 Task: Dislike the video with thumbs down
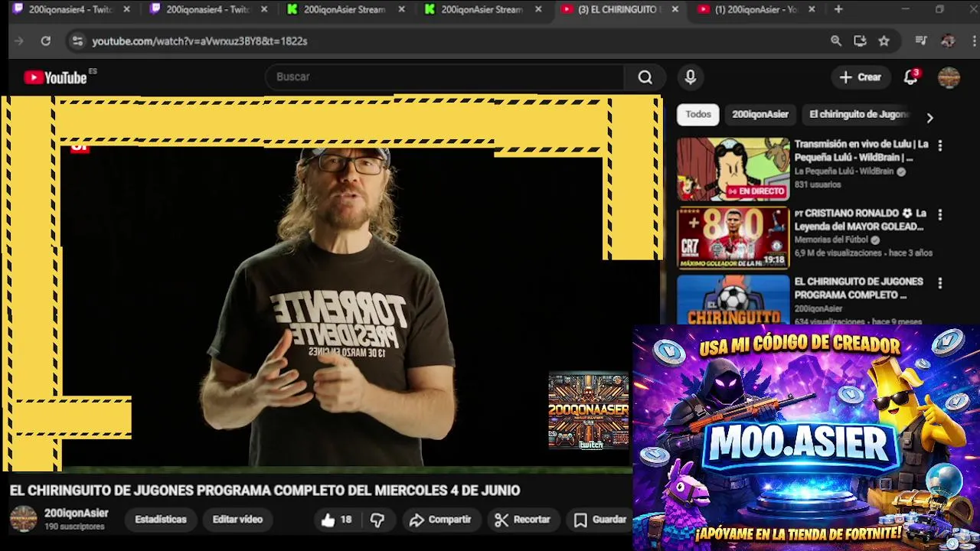(377, 520)
